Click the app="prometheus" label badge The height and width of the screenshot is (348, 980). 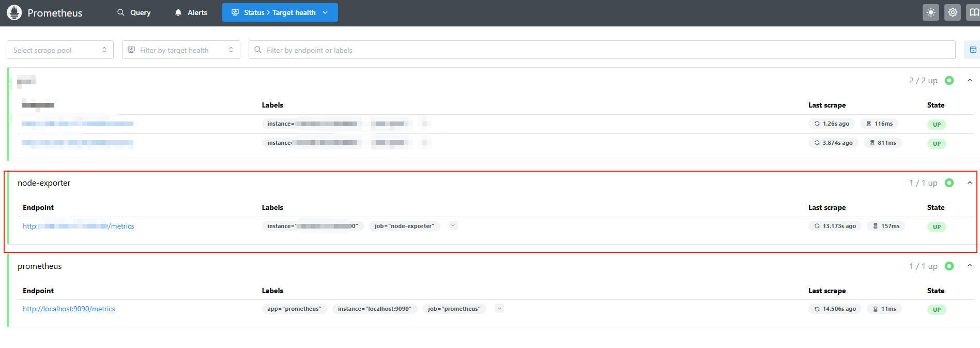pos(294,309)
